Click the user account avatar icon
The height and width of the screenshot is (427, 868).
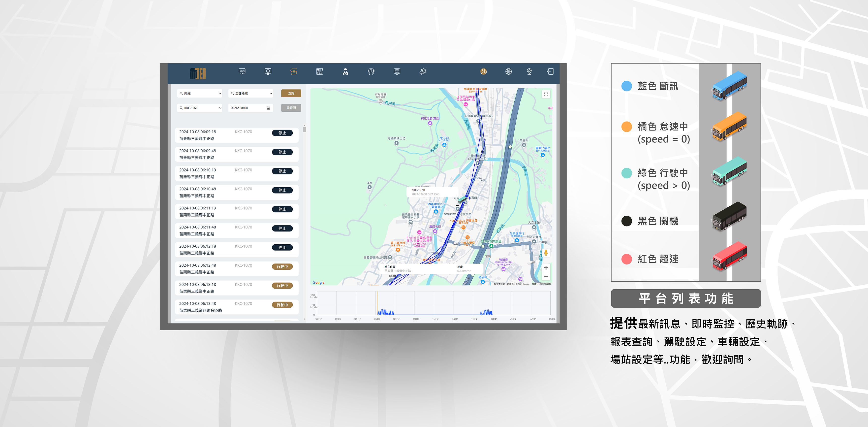point(484,71)
